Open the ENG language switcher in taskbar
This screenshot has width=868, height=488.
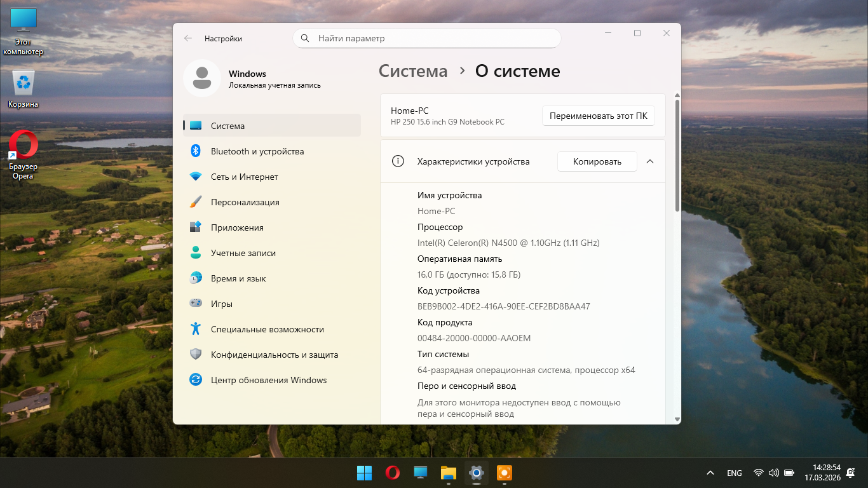tap(734, 473)
